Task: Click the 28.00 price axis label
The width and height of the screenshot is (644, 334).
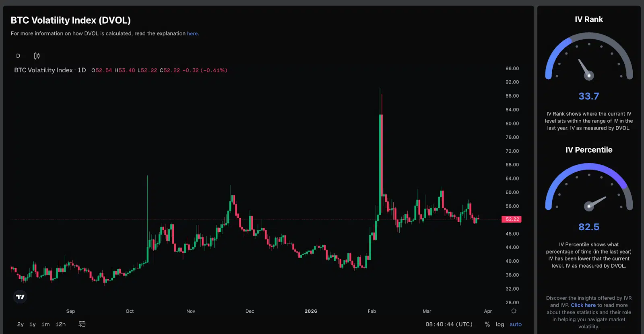Action: tap(512, 303)
